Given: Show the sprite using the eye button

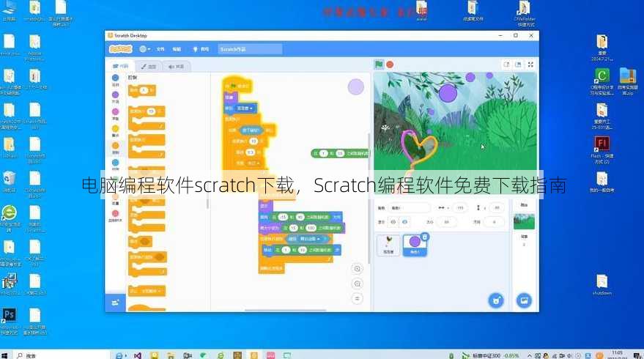Looking at the screenshot, I should tap(393, 222).
